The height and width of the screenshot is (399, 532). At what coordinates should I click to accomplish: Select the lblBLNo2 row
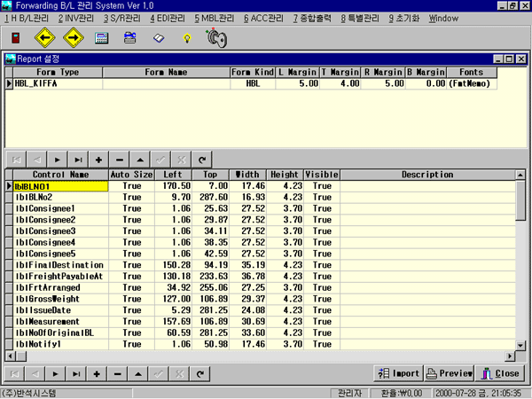tap(261, 198)
